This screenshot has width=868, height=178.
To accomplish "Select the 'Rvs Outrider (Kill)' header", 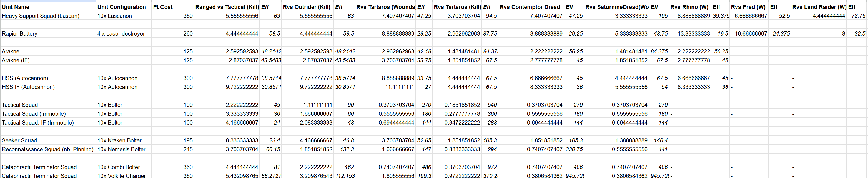I will [x=307, y=7].
